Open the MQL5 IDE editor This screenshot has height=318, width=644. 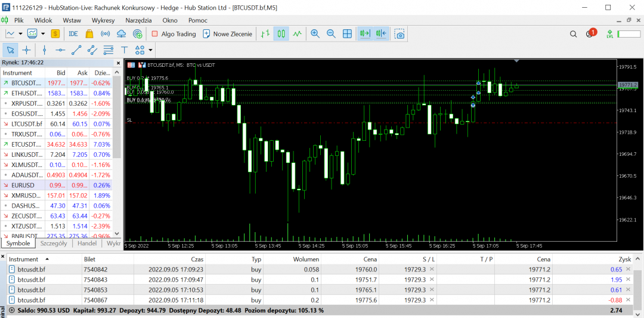click(x=73, y=34)
